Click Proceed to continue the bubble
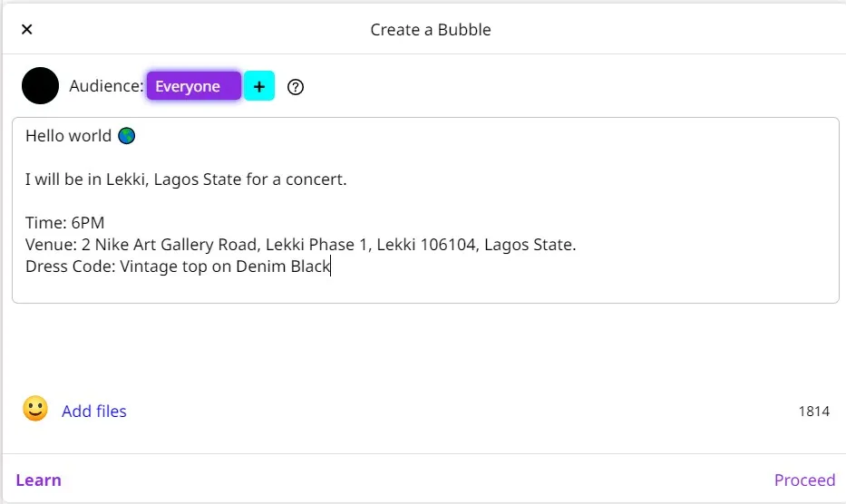 (x=804, y=480)
